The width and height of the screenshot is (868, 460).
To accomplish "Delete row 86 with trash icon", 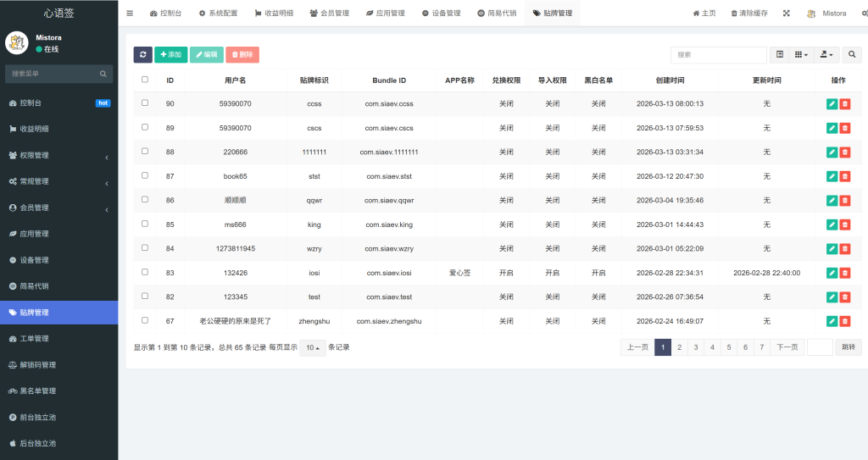I will pos(845,201).
